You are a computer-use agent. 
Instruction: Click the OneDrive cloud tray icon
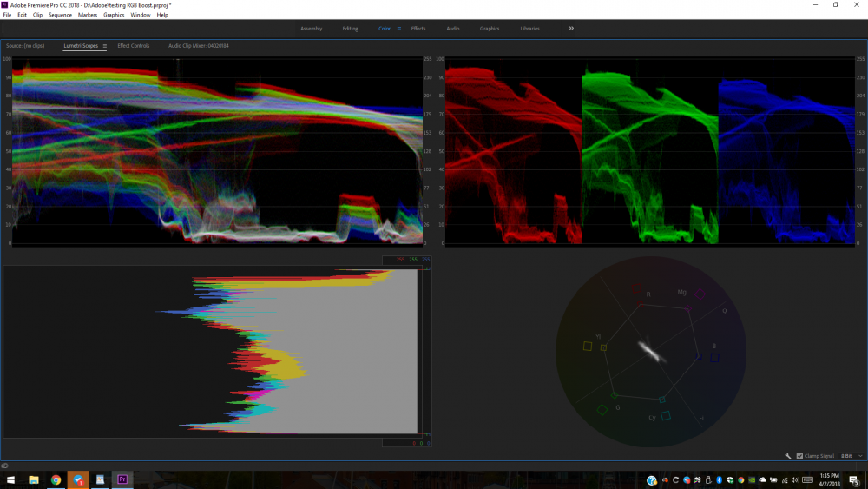[x=762, y=480]
